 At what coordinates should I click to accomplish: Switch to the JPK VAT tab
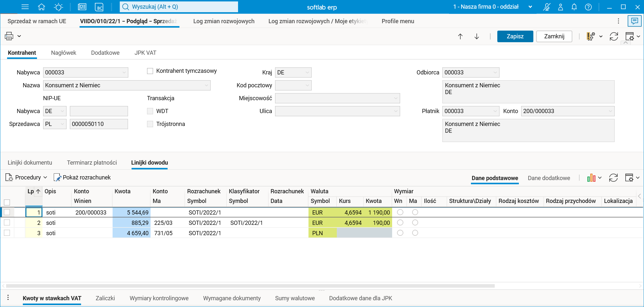[x=145, y=53]
